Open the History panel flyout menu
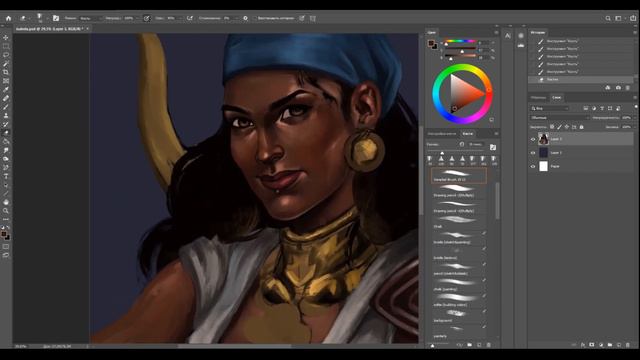This screenshot has width=640, height=360. [x=635, y=32]
